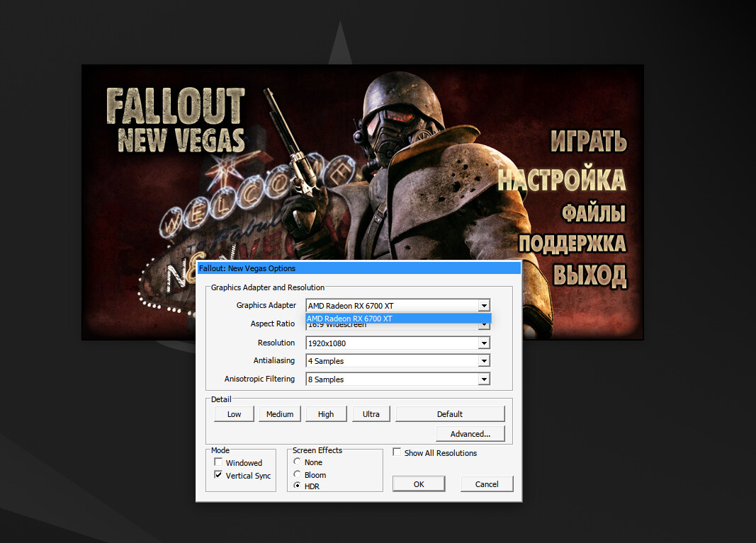Select the None screen effect option
Viewport: 756px width, 543px height.
pos(297,462)
